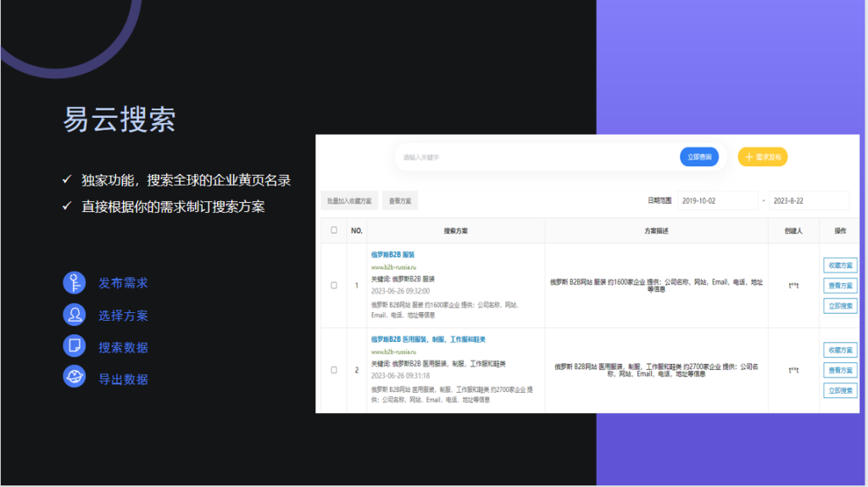Click 收藏方案 for row 1
Screen dimensions: 868x487
839,266
